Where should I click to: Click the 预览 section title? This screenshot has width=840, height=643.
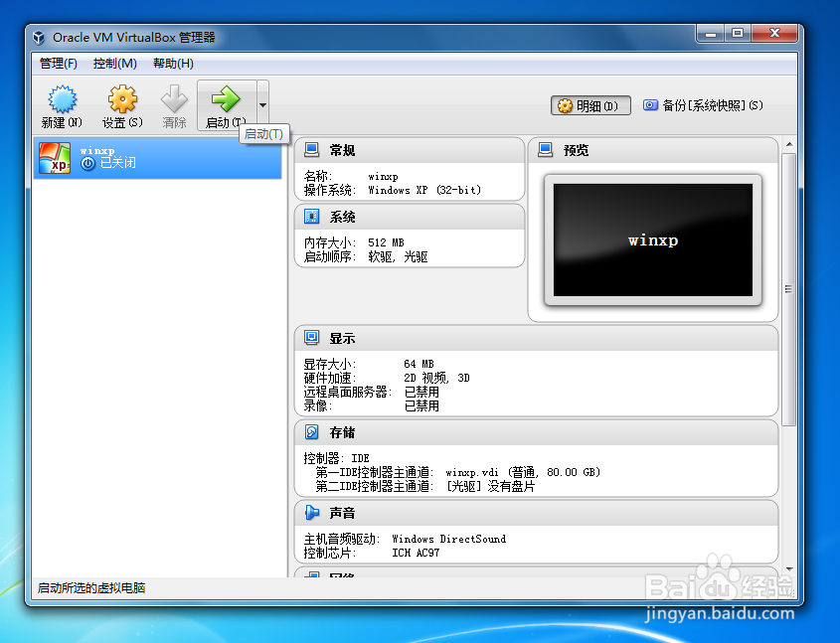click(x=576, y=150)
